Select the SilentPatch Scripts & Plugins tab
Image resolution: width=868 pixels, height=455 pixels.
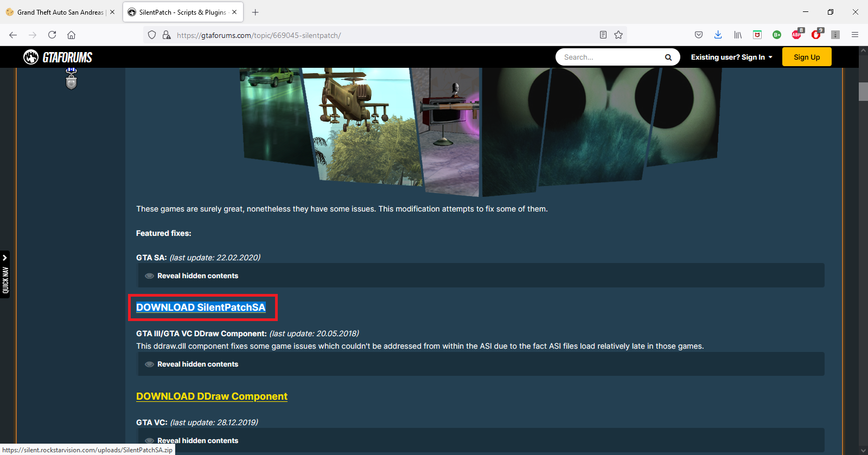183,12
